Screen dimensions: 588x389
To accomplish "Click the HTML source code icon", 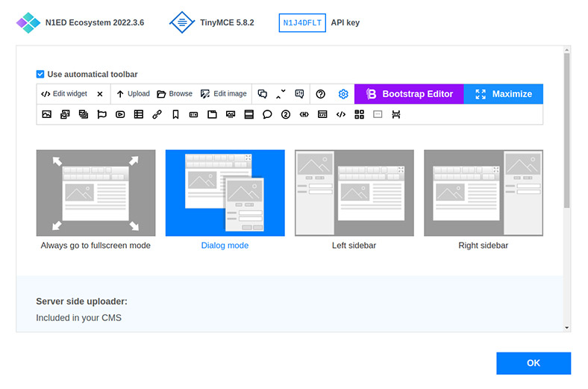I will [341, 114].
